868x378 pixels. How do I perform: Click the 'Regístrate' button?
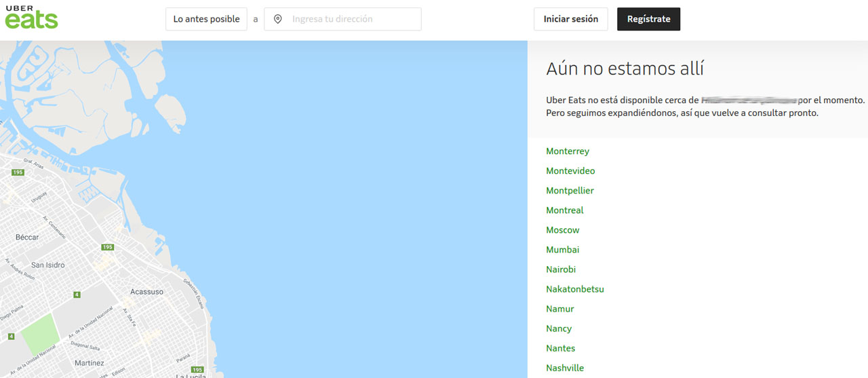click(x=648, y=19)
